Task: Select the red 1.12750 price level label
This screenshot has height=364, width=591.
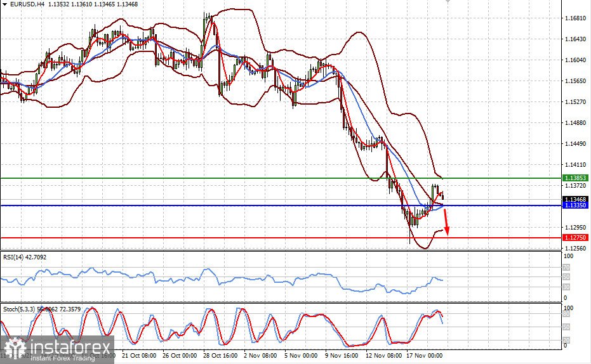Action: (x=575, y=238)
